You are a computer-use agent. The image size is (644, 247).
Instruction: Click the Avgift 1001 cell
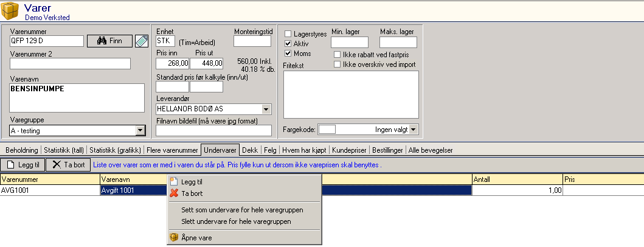(x=134, y=190)
